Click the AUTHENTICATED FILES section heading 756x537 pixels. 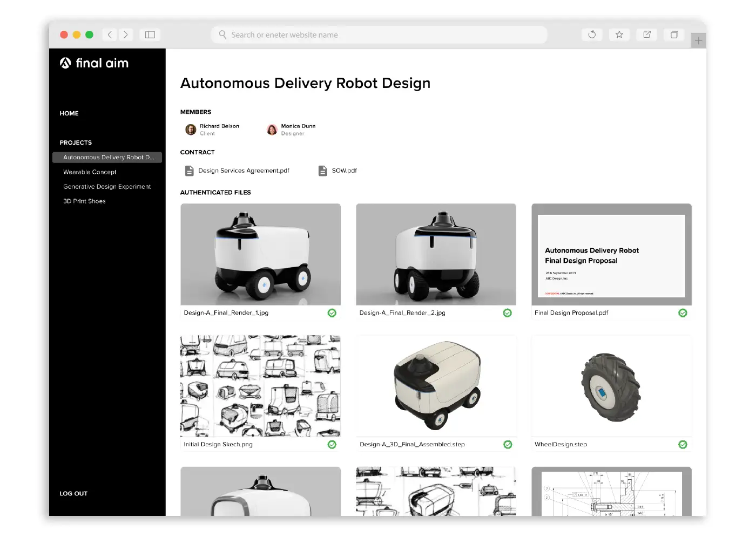(x=215, y=192)
